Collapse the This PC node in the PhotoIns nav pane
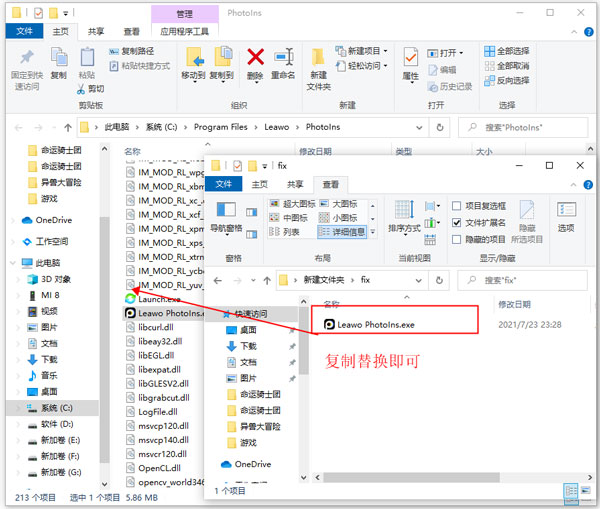 point(13,263)
